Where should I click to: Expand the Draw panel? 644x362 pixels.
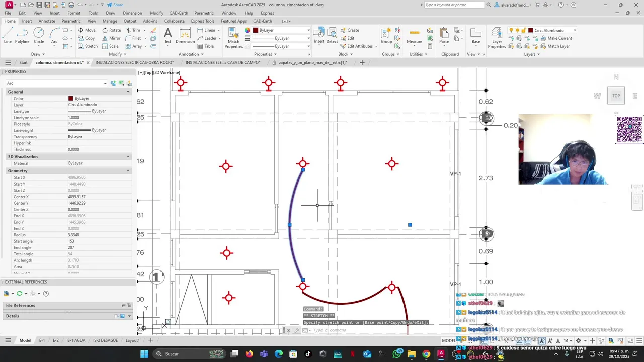[38, 54]
